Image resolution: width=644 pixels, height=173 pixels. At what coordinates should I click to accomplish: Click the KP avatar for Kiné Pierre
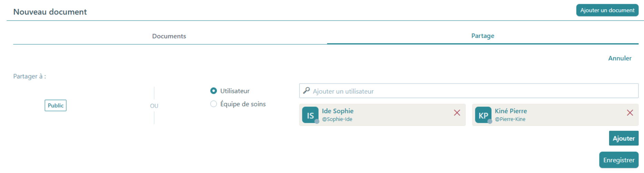pos(483,115)
